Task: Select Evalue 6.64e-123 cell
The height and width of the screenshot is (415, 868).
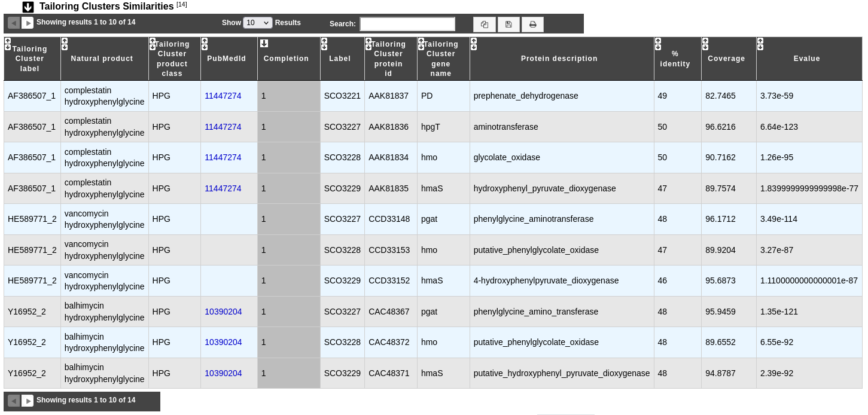Action: click(x=809, y=127)
